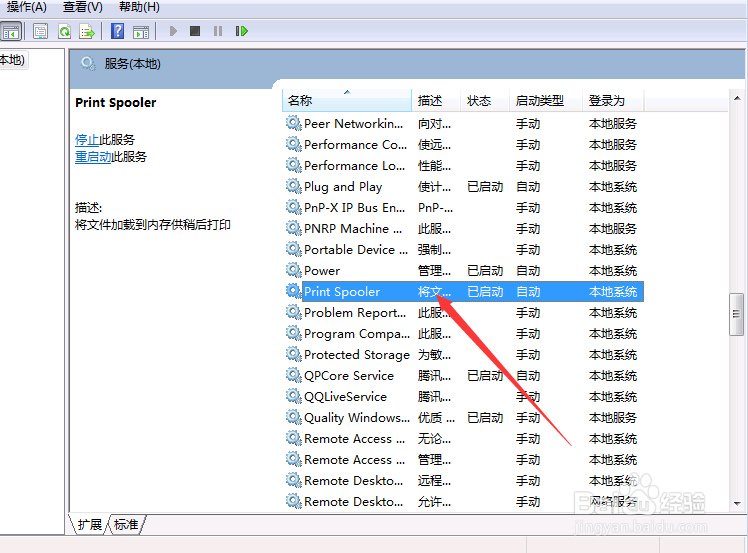This screenshot has height=553, width=748.
Task: Open the 帮助(H) menu
Action: click(139, 7)
